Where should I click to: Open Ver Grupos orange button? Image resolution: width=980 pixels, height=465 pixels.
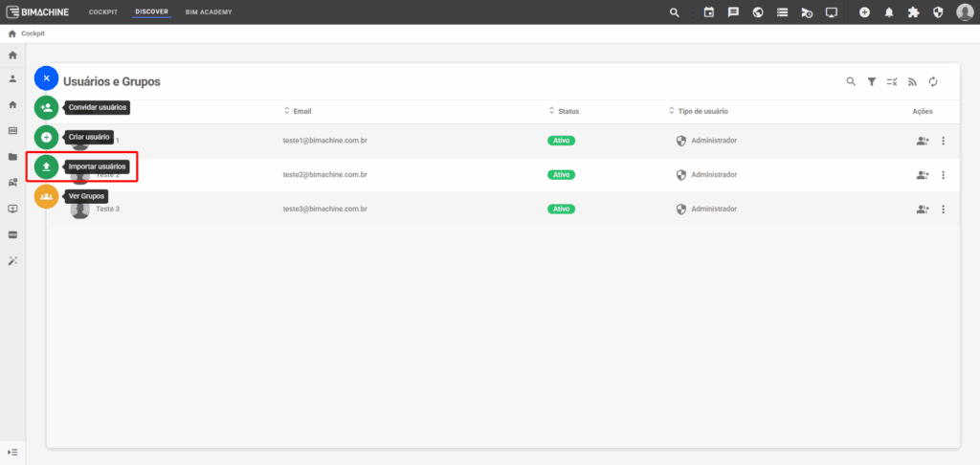coord(46,196)
